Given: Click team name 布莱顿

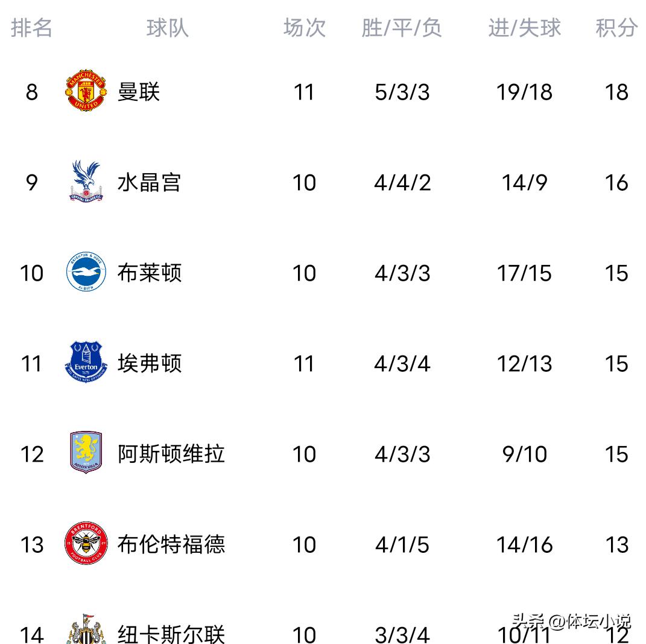Looking at the screenshot, I should click(149, 273).
